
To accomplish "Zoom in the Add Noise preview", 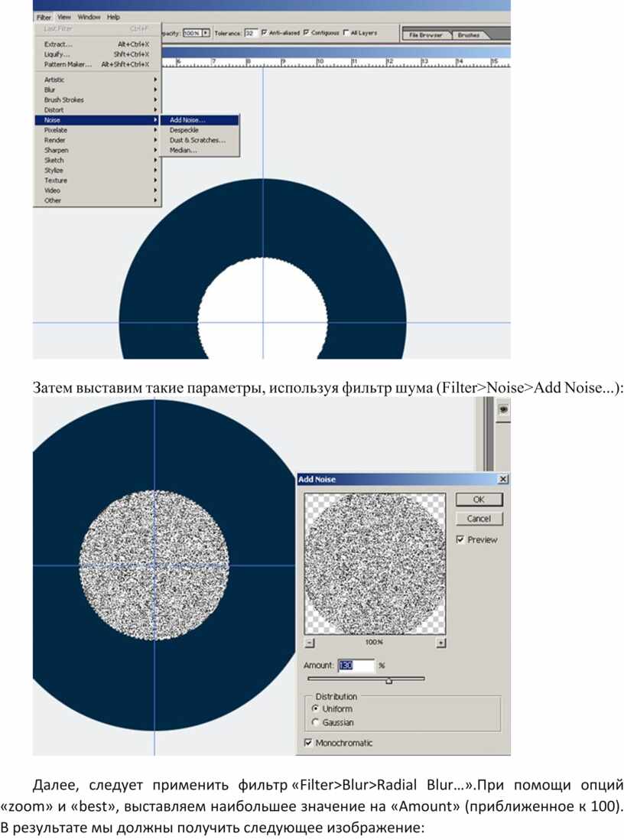I will point(441,643).
